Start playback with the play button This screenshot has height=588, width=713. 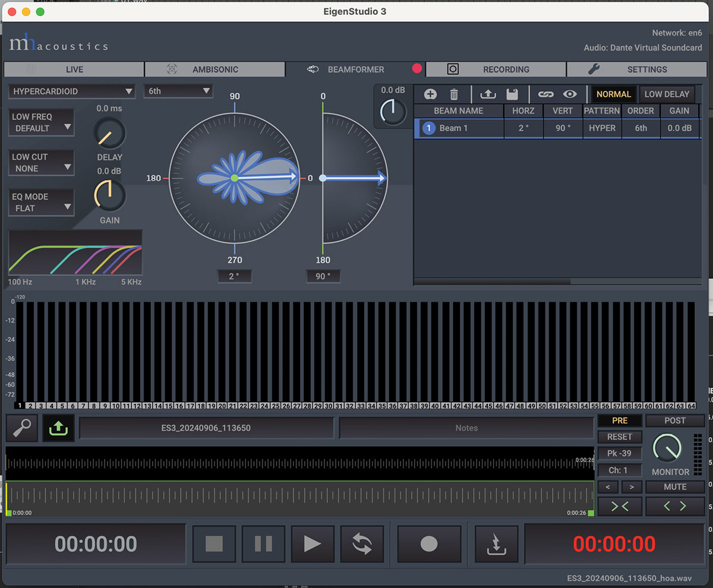pos(313,544)
